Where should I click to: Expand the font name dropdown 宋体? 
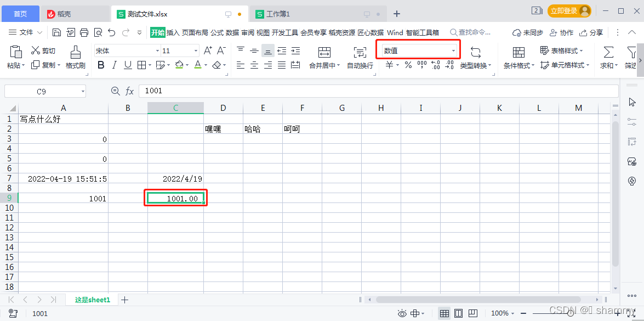[x=157, y=51]
